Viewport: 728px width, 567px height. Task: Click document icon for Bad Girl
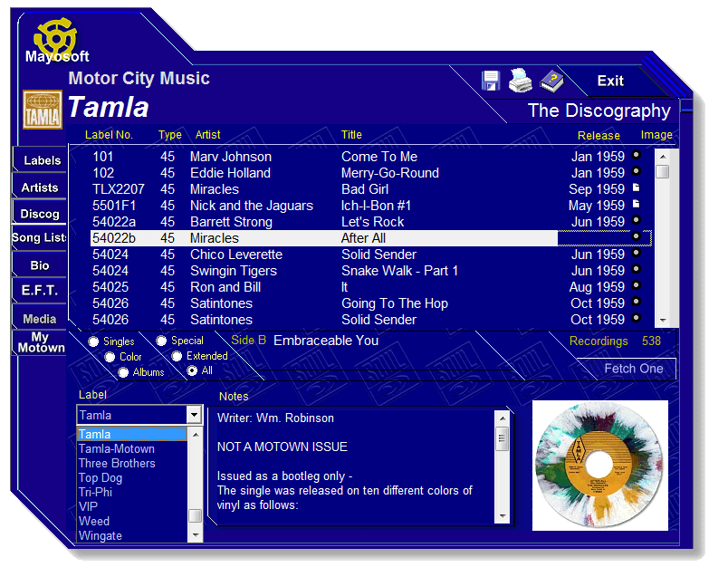tap(636, 187)
